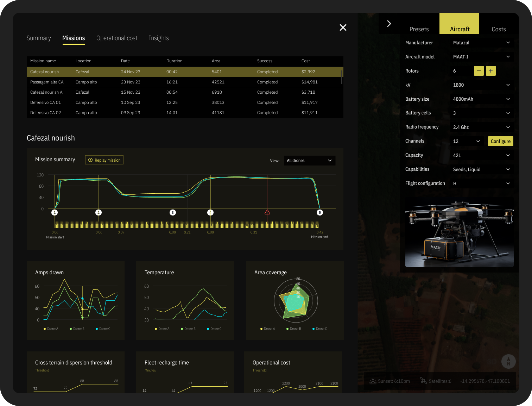
Task: Collapse the aircraft side panel chevron
Action: pyautogui.click(x=389, y=24)
